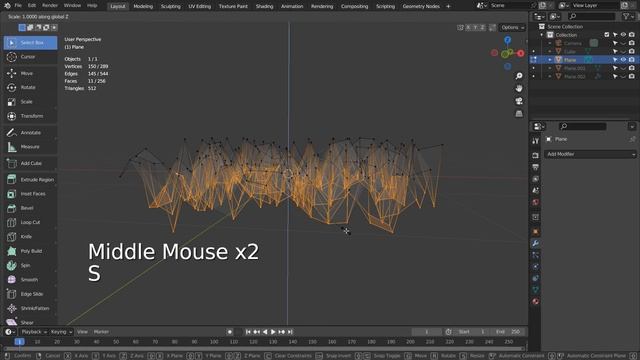Viewport: 640px width, 360px height.
Task: Toggle Plane selectable arrow icon
Action: pos(615,60)
